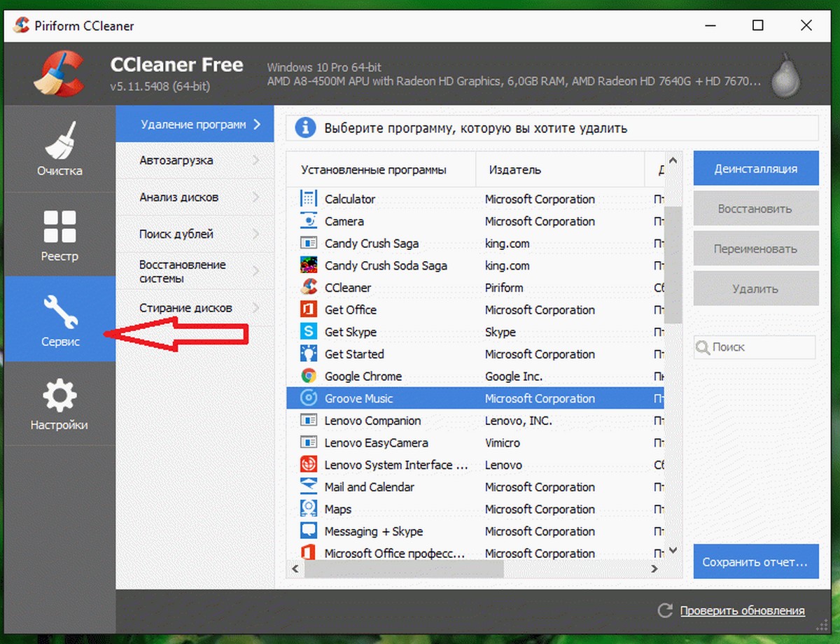The height and width of the screenshot is (644, 840).
Task: Click the Mail and Calendar icon
Action: coord(308,487)
